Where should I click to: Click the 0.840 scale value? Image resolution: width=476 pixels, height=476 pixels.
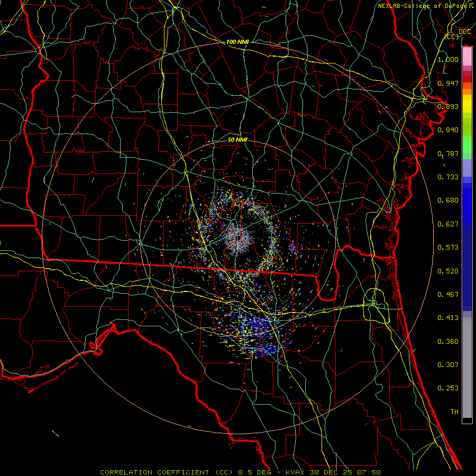(448, 130)
